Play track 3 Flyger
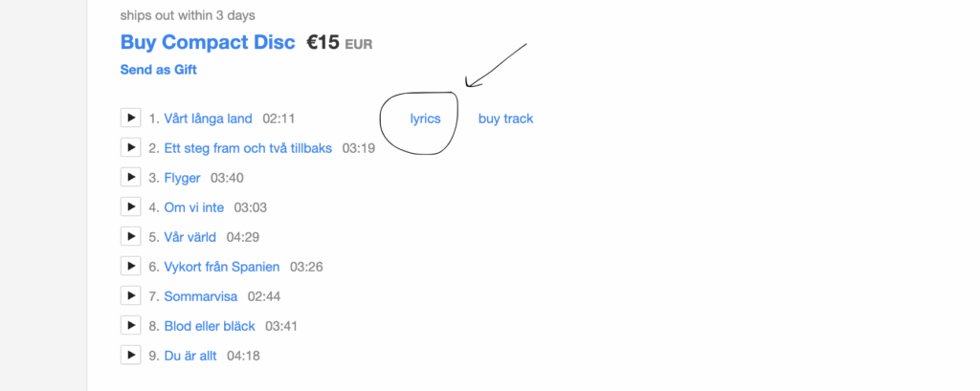Image resolution: width=980 pixels, height=391 pixels. [x=130, y=177]
